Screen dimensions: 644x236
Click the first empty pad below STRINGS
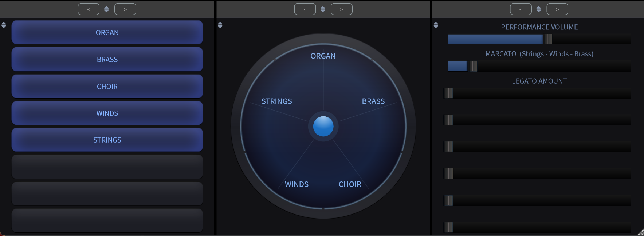[107, 167]
